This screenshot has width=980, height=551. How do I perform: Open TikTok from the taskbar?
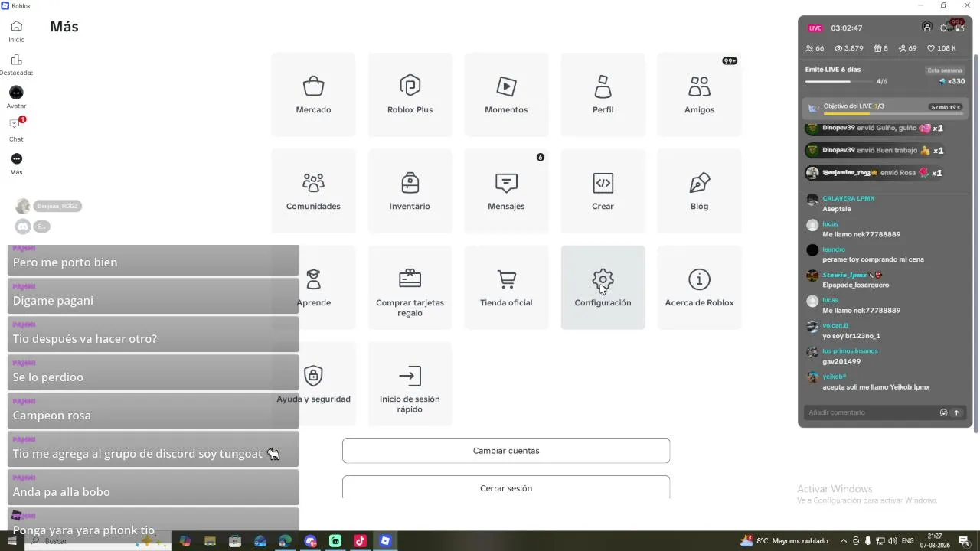pyautogui.click(x=360, y=541)
